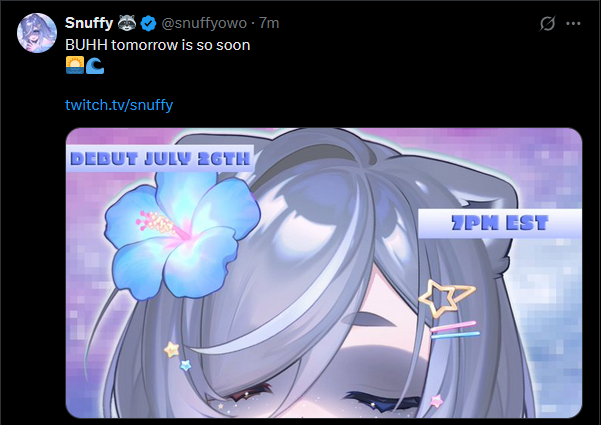Open Snuffy's profile picture avatar
601x425 pixels.
click(x=37, y=33)
